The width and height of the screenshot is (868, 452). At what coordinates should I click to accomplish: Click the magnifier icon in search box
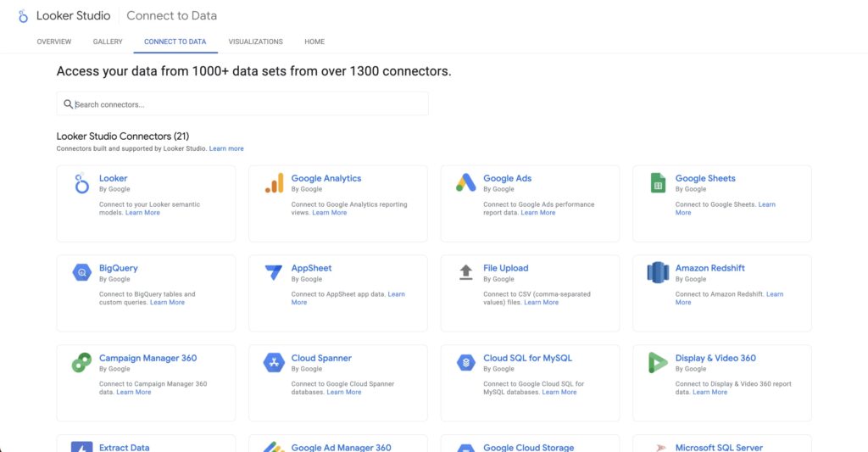[x=68, y=104]
